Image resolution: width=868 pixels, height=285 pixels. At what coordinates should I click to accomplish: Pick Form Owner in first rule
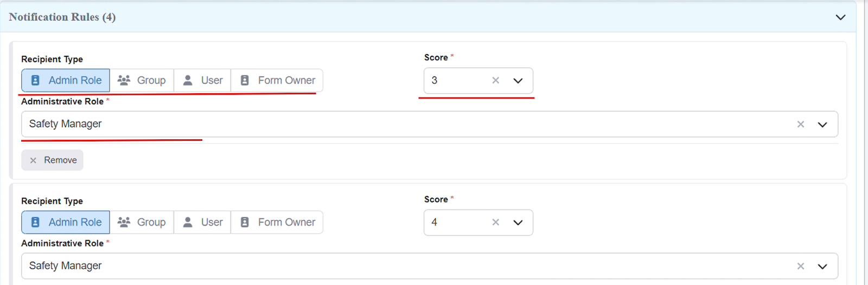pos(277,80)
